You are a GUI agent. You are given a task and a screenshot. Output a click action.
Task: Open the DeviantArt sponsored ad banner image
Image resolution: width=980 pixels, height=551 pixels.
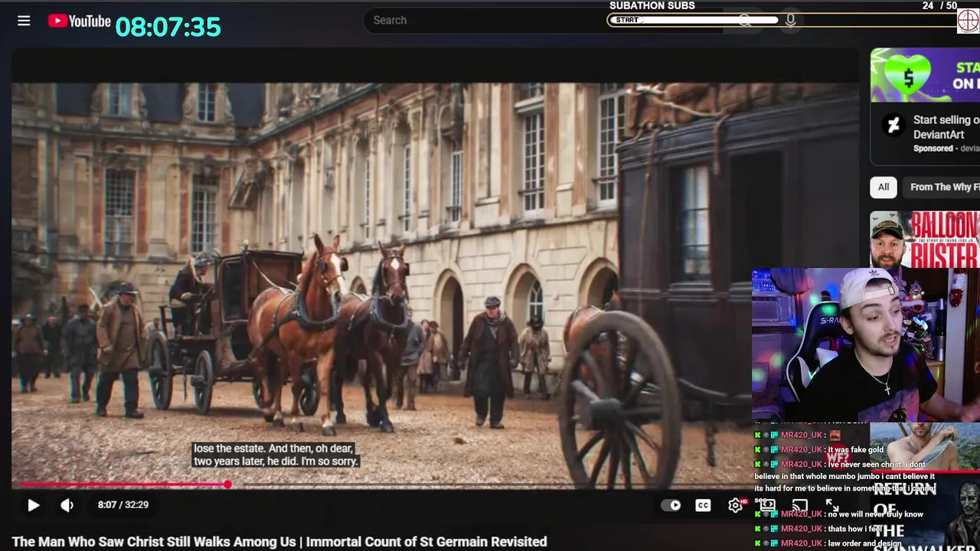pyautogui.click(x=925, y=75)
